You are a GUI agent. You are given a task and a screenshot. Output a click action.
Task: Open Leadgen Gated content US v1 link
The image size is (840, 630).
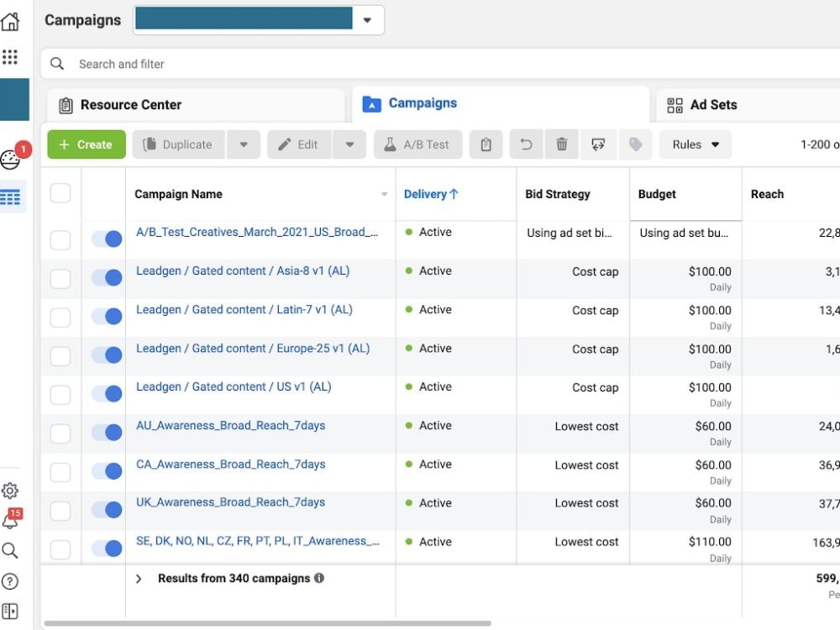[x=234, y=386]
